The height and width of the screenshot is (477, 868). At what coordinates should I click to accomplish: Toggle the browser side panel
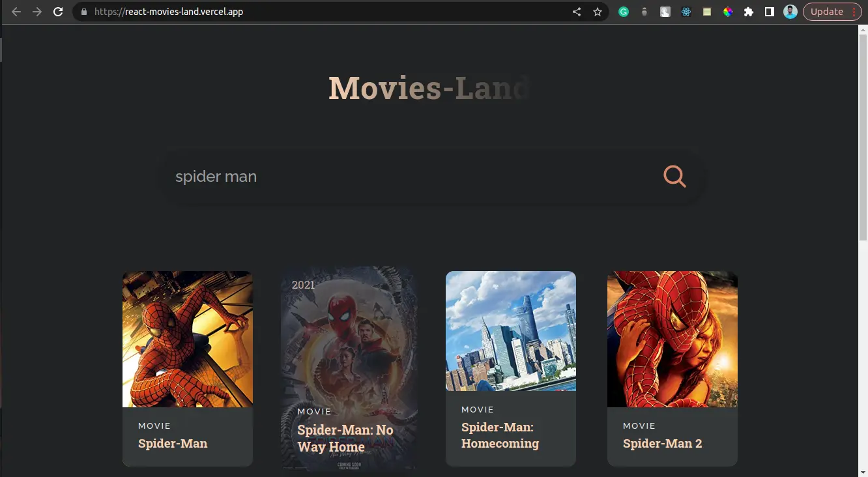tap(770, 12)
